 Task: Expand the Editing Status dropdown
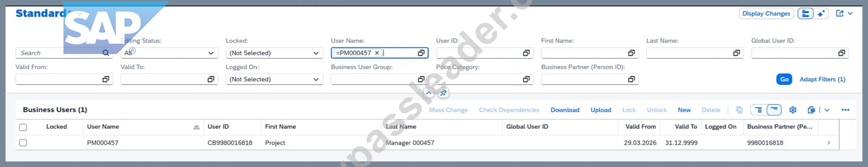[x=169, y=53]
